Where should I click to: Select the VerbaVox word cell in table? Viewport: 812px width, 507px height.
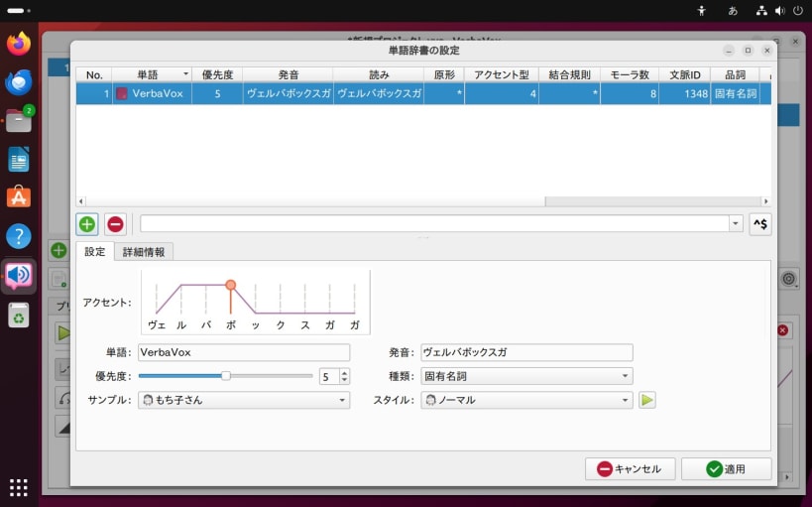[152, 94]
